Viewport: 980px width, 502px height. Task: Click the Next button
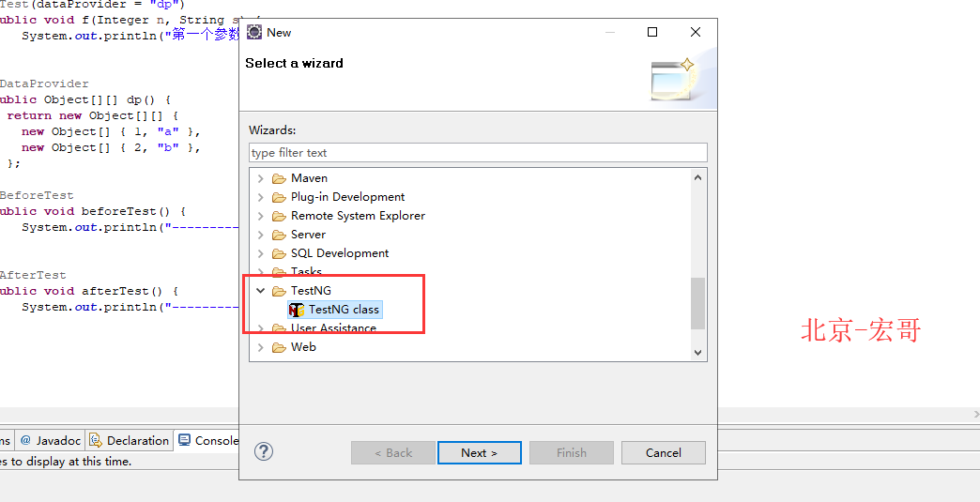click(x=480, y=453)
